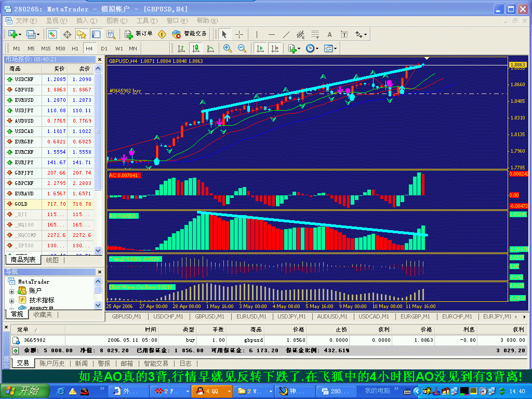Open 帮助 menu
This screenshot has height=399, width=532.
[x=207, y=21]
